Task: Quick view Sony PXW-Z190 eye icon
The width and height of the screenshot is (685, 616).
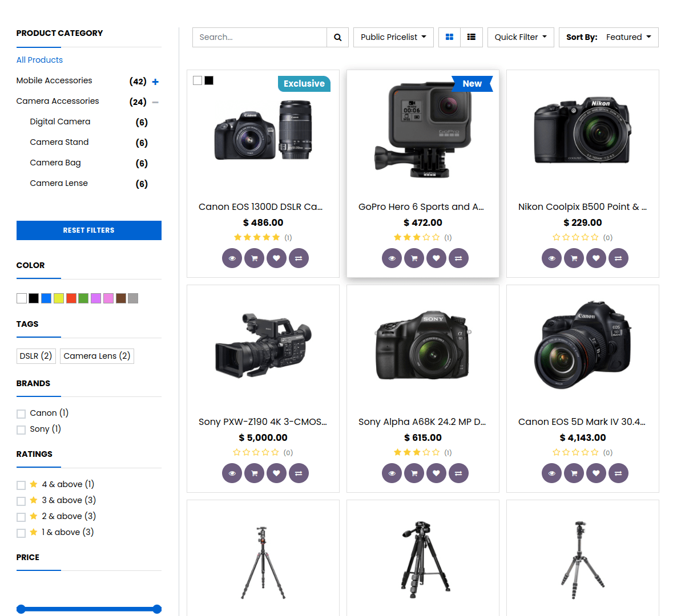Action: 232,473
